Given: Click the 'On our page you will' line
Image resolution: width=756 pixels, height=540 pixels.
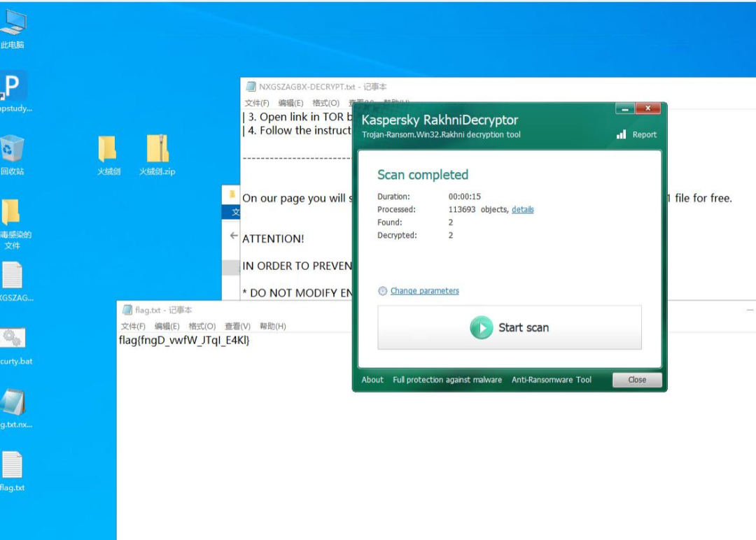Looking at the screenshot, I should (297, 199).
